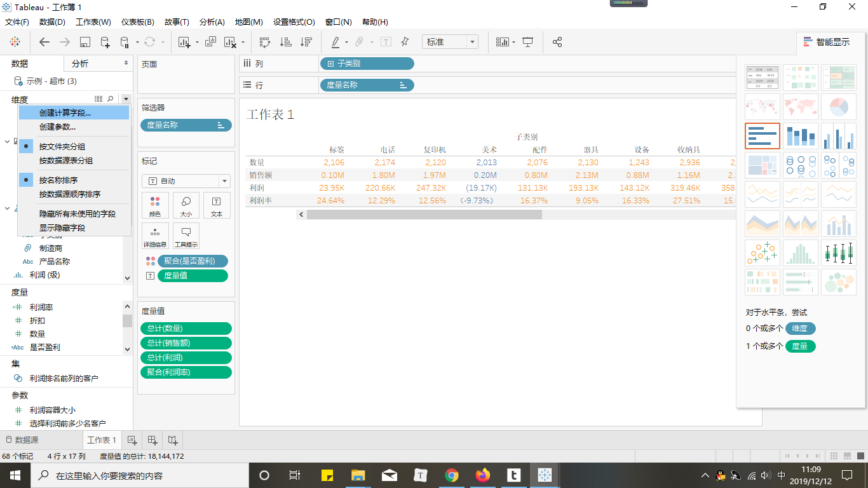Open the Text mark card
868x488 pixels.
click(x=217, y=205)
